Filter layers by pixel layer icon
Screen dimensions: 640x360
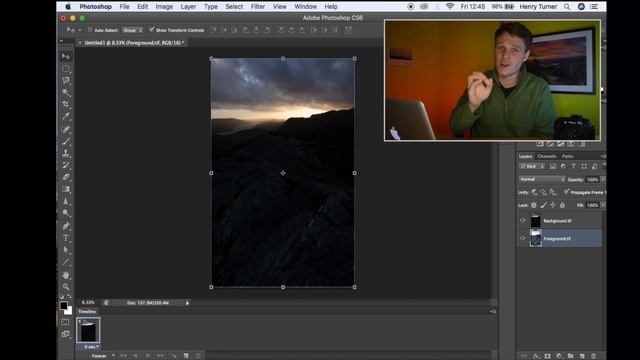click(553, 166)
